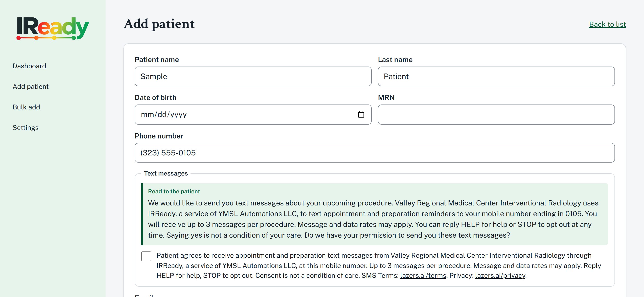Click the Add patient page heading
Screen dimensions: 644x297
pyautogui.click(x=159, y=24)
